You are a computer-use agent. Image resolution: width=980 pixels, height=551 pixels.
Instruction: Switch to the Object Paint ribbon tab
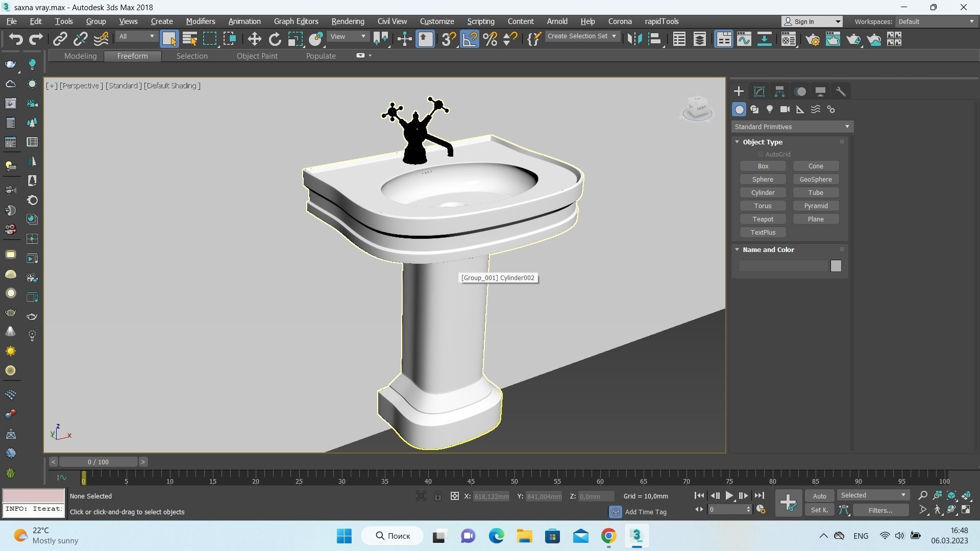coord(257,56)
